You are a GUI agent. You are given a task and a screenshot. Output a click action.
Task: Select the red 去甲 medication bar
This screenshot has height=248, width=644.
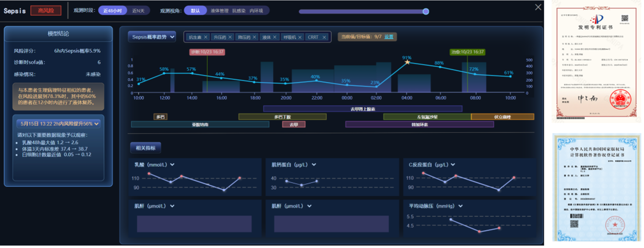tap(294, 124)
